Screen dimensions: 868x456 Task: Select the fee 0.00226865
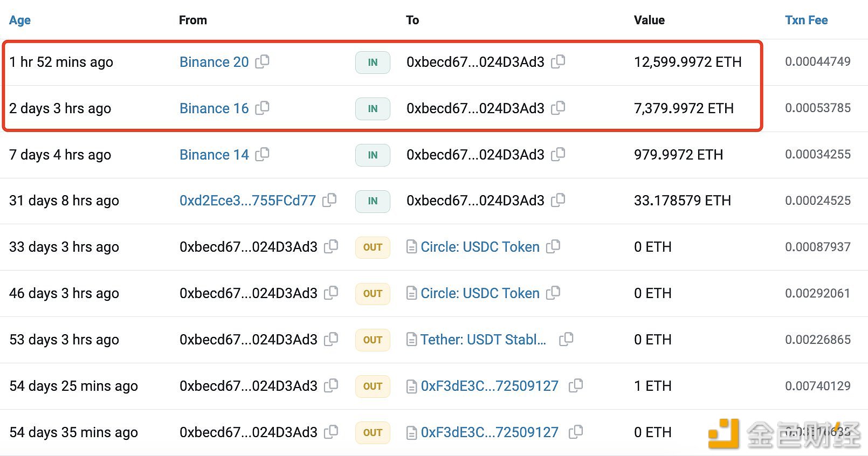point(818,340)
